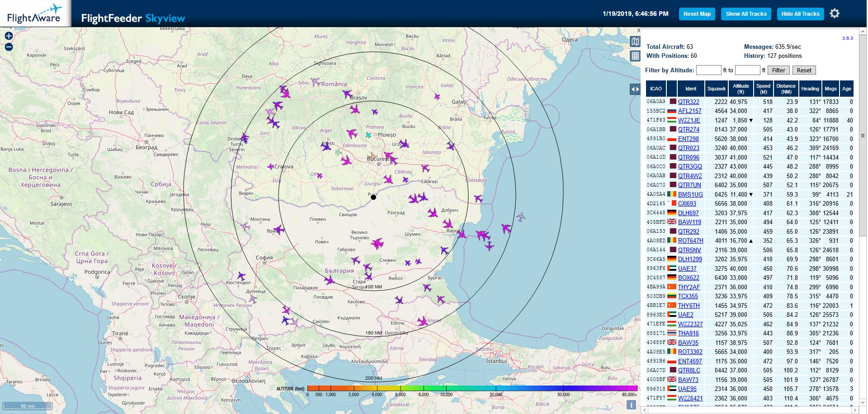
Task: Sort table by Altitude column
Action: [741, 89]
